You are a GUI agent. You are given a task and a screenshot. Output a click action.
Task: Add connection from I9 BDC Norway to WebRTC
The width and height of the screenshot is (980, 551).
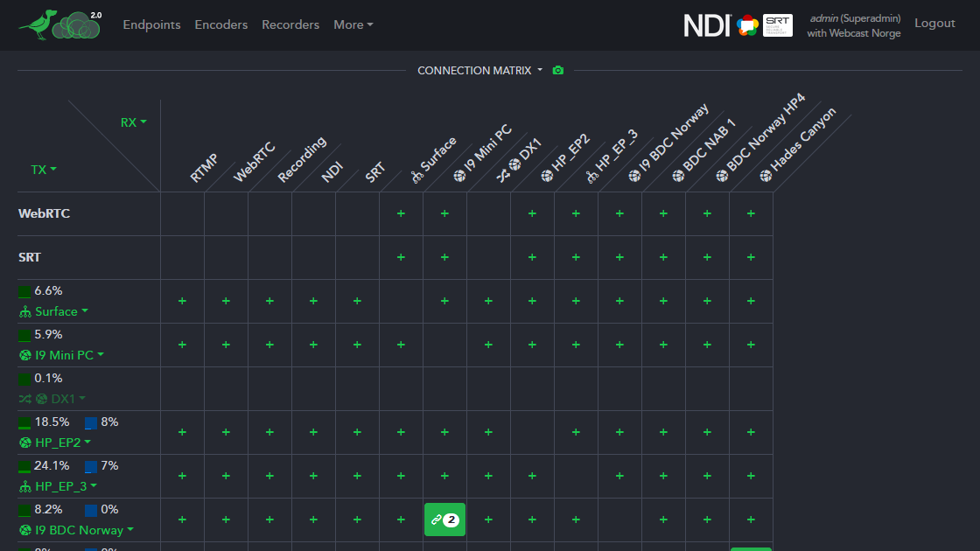[227, 520]
